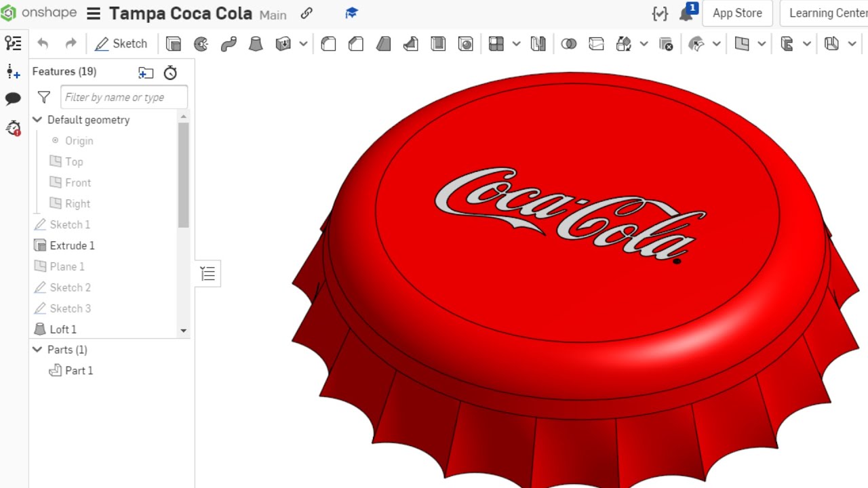Viewport: 868px width, 488px height.
Task: Select the Thicken tool
Action: coord(283,44)
